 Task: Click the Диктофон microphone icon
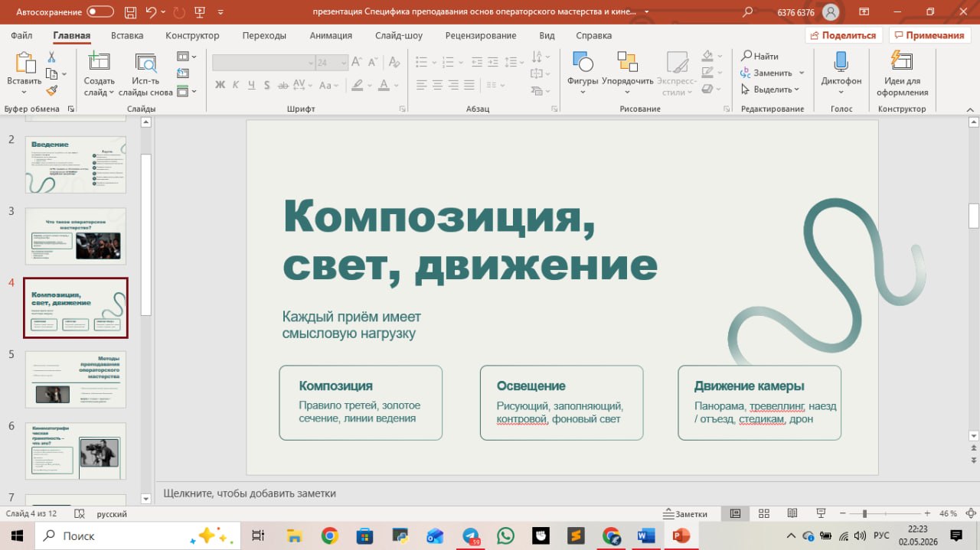(841, 62)
